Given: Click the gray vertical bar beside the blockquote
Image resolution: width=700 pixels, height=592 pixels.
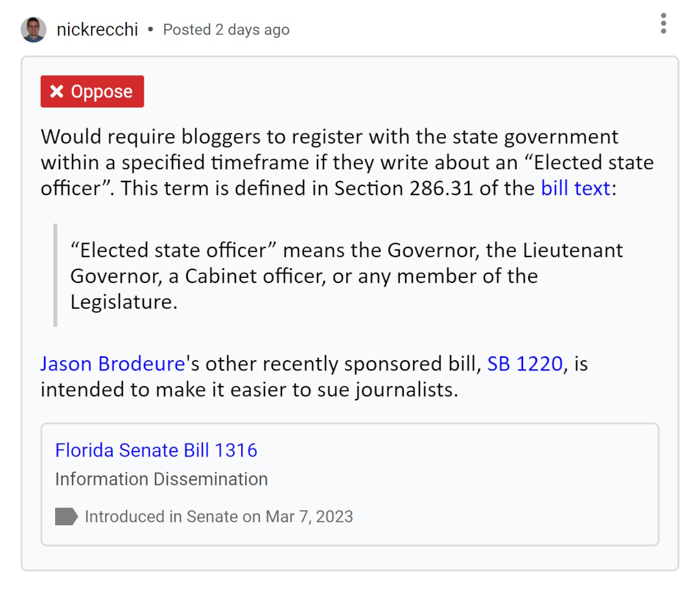Looking at the screenshot, I should 56,275.
